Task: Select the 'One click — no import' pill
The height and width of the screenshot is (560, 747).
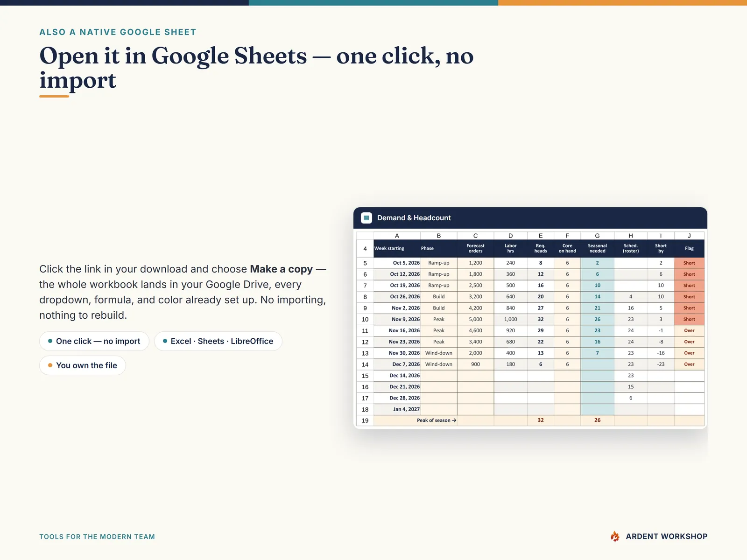Action: 94,341
